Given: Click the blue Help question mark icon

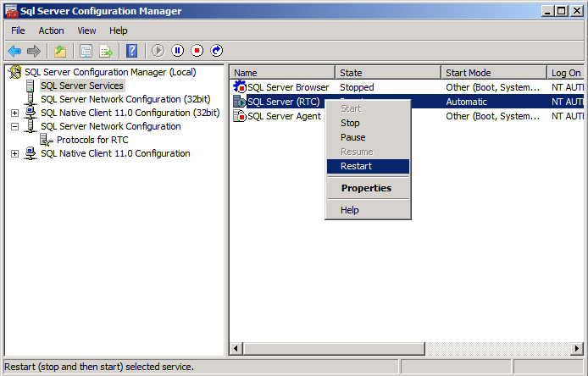Looking at the screenshot, I should pyautogui.click(x=131, y=51).
